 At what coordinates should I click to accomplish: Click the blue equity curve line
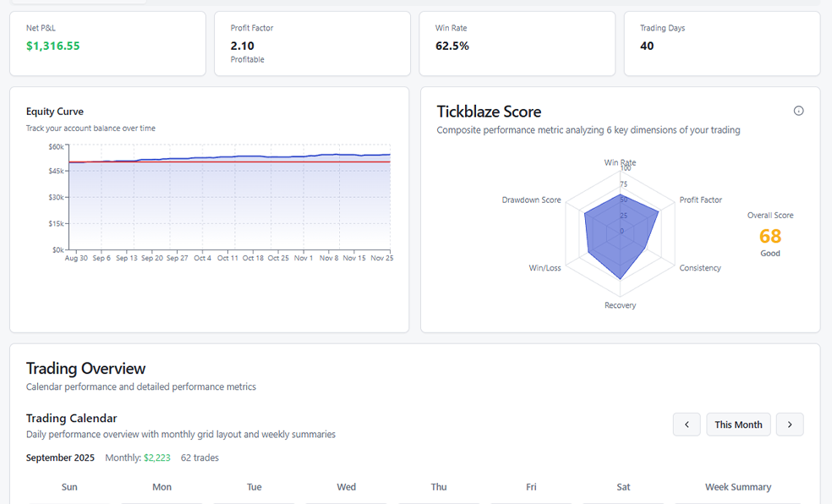click(254, 156)
